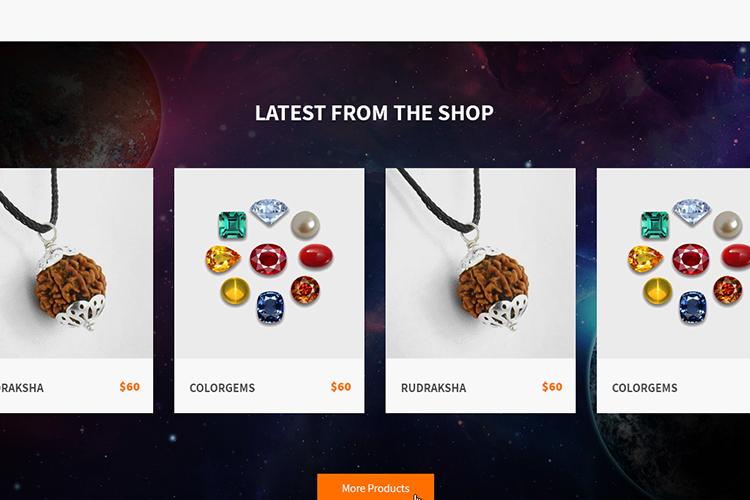The height and width of the screenshot is (500, 750).
Task: Open the centered Rudraksha pendant image
Action: (481, 263)
